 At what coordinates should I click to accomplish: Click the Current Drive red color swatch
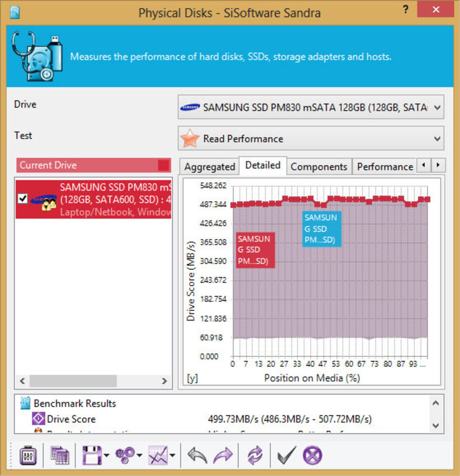click(163, 165)
